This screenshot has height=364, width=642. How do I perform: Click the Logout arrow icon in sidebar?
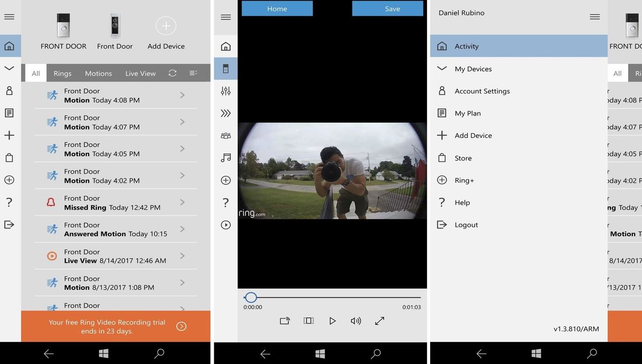click(9, 224)
